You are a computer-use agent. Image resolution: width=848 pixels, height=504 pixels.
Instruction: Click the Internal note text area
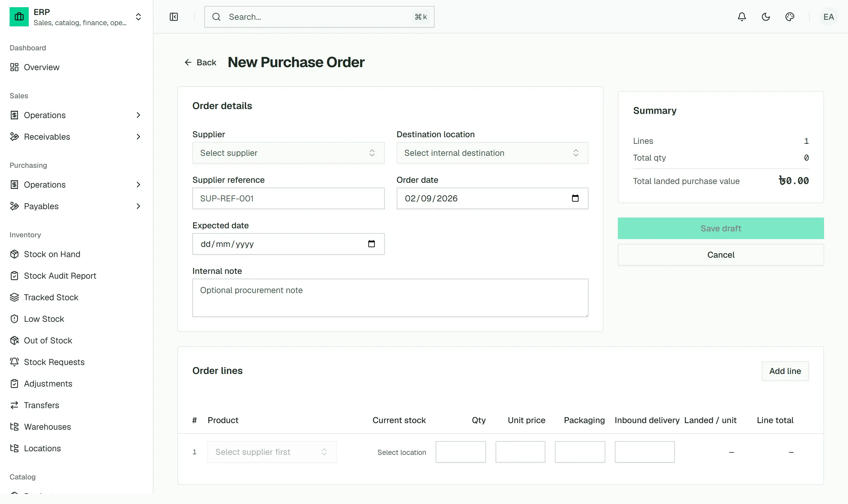pyautogui.click(x=390, y=298)
